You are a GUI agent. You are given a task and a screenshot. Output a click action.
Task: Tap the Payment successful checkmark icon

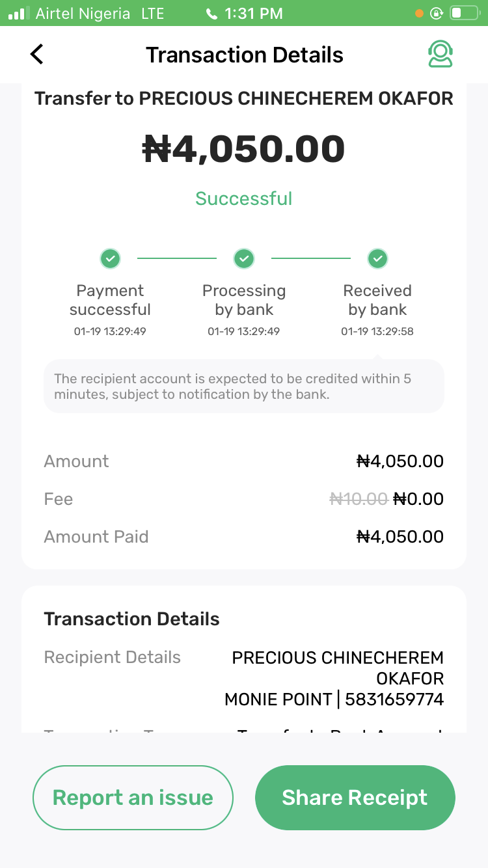pos(110,259)
